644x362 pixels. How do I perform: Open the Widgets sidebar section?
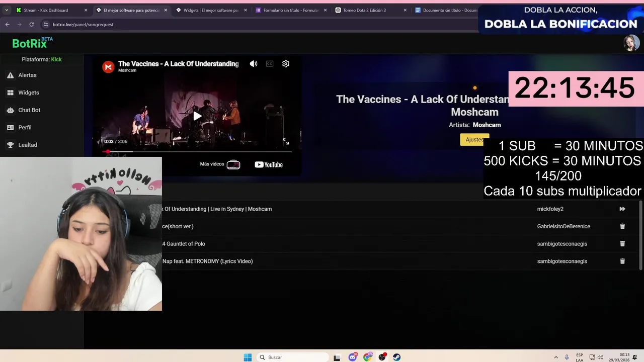[x=29, y=93]
